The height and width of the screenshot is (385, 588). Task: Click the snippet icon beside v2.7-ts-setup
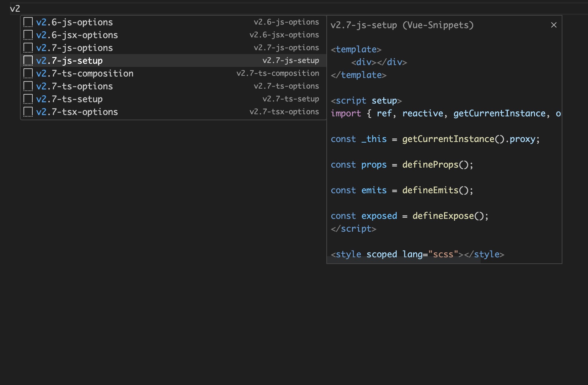point(28,99)
